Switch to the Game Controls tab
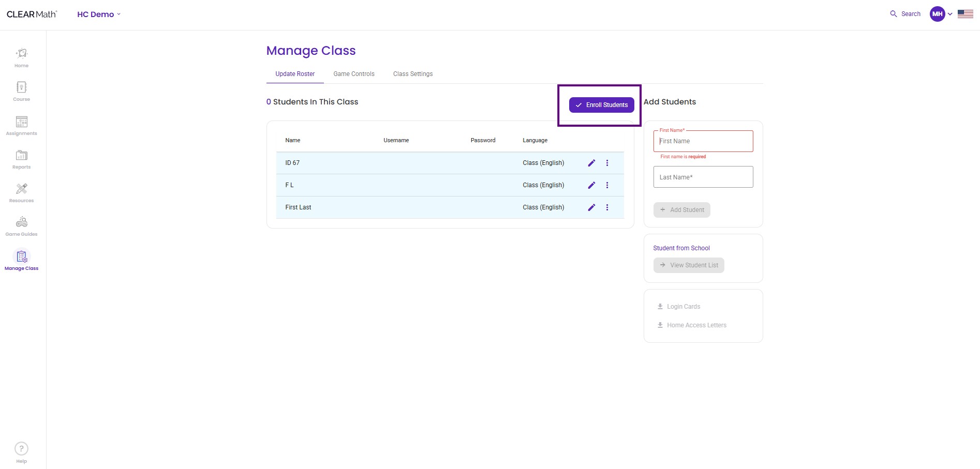The height and width of the screenshot is (469, 980). pyautogui.click(x=354, y=73)
